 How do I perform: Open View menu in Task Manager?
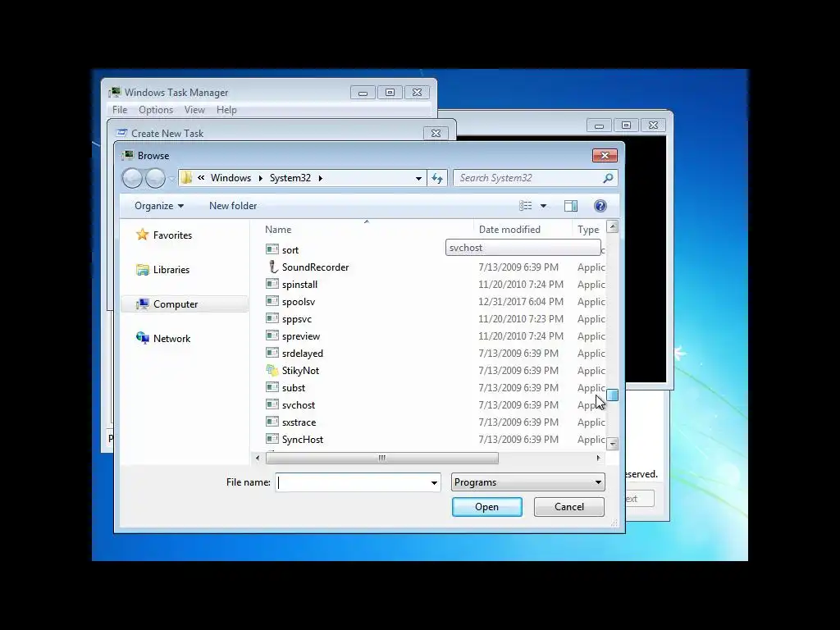pos(194,110)
